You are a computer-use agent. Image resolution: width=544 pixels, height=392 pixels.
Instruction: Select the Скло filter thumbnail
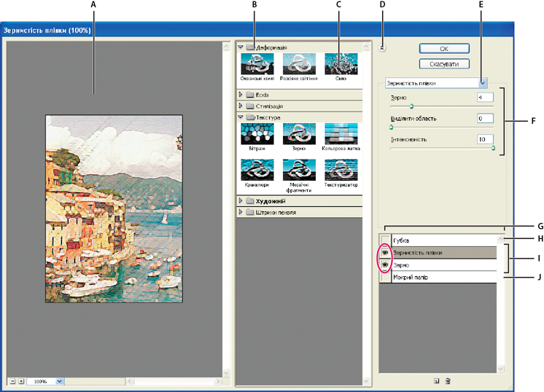tap(341, 64)
